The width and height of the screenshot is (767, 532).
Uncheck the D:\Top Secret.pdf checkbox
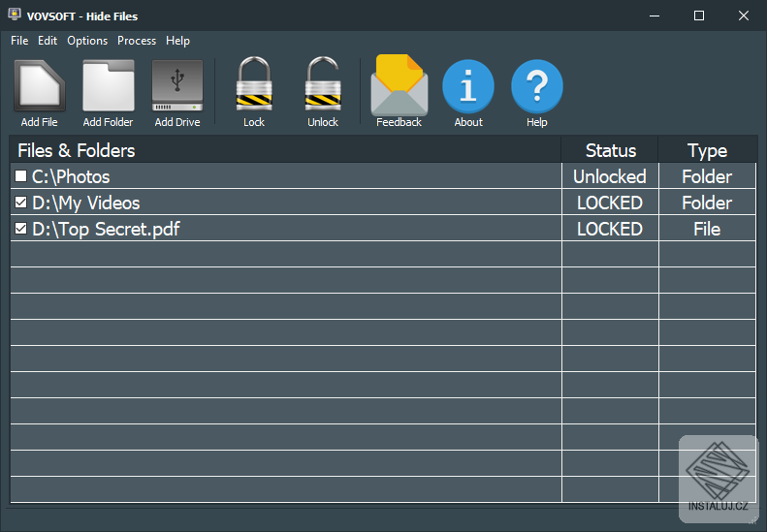[x=20, y=229]
